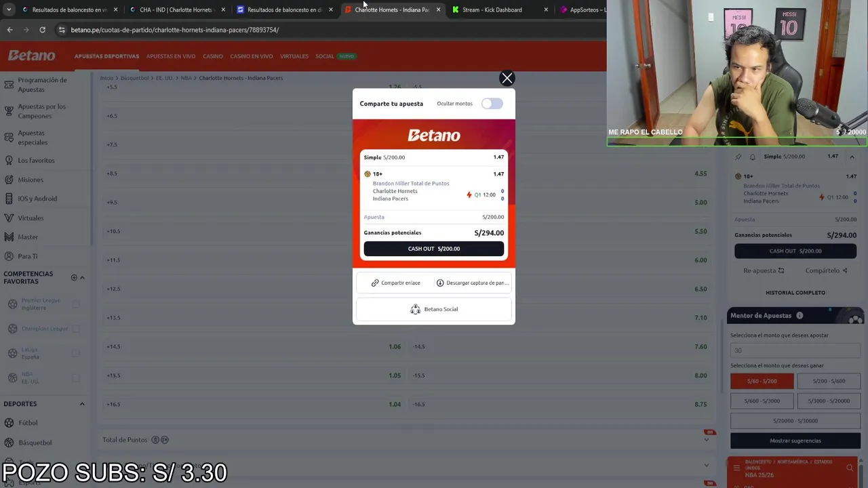Select S/200 - S/600 win range
This screenshot has width=868, height=488.
[829, 382]
